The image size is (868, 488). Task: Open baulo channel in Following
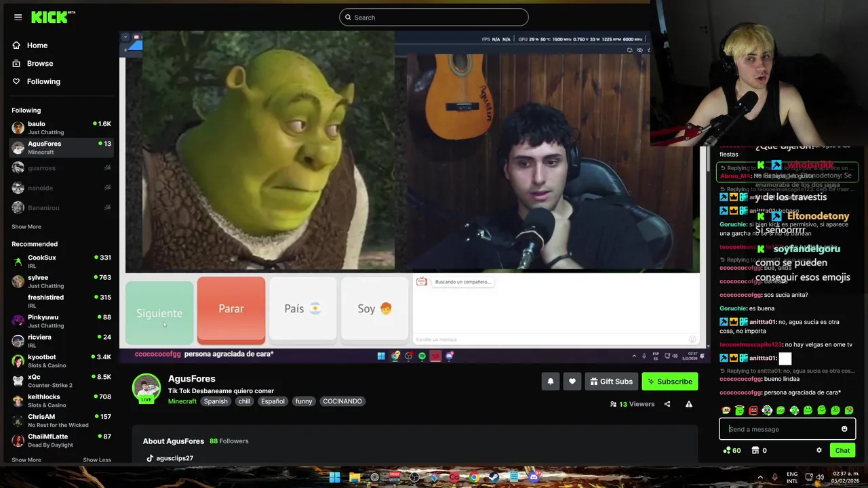coord(61,128)
